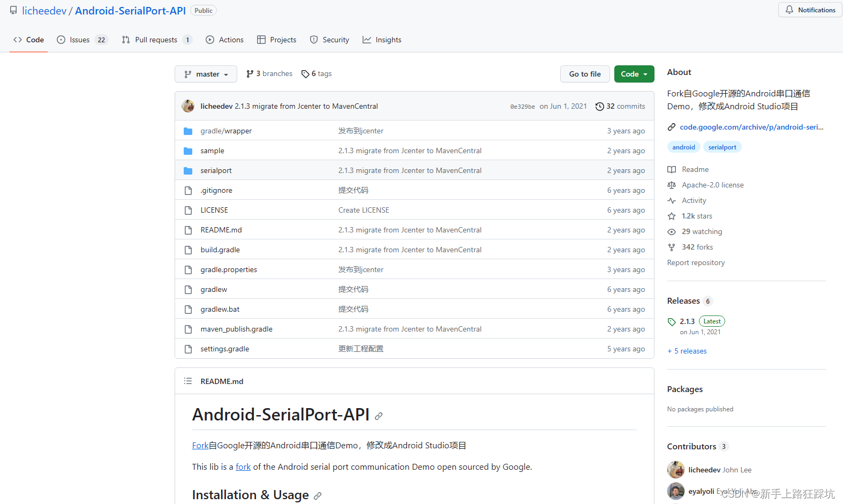Click the Readme book icon
This screenshot has width=843, height=504.
672,170
